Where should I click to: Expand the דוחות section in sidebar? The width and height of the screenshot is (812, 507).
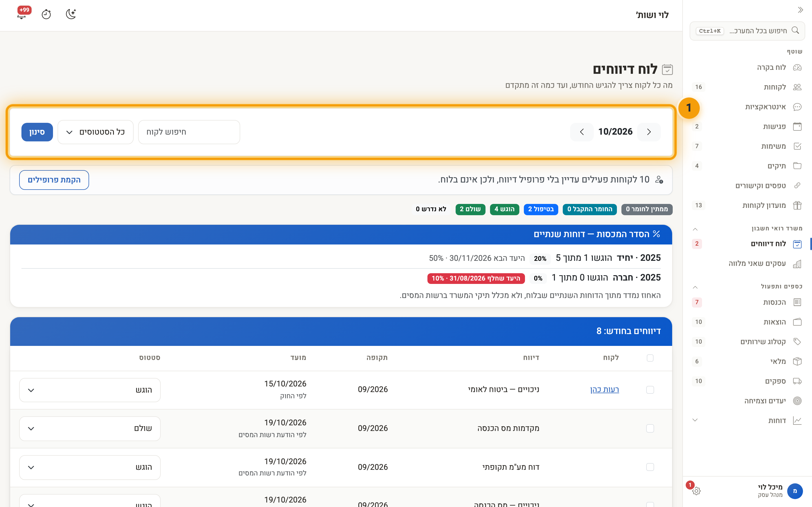click(747, 421)
